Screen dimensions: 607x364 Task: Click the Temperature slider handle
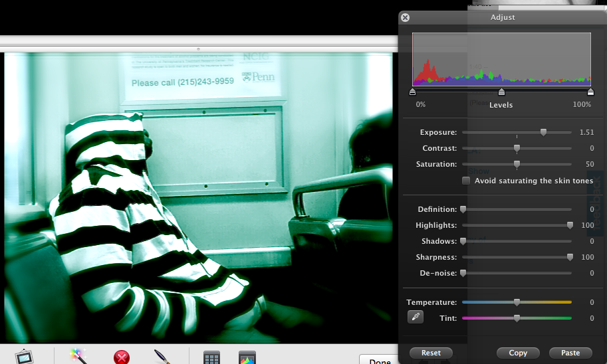pyautogui.click(x=517, y=302)
